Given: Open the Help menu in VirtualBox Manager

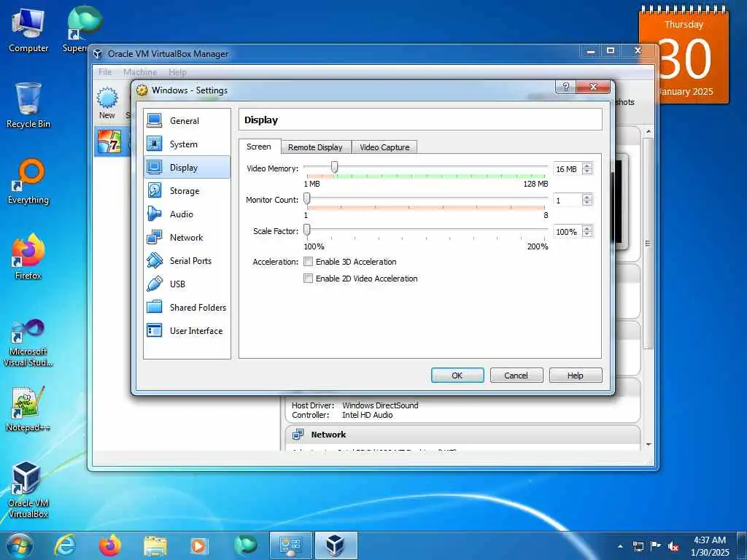Looking at the screenshot, I should (x=177, y=72).
